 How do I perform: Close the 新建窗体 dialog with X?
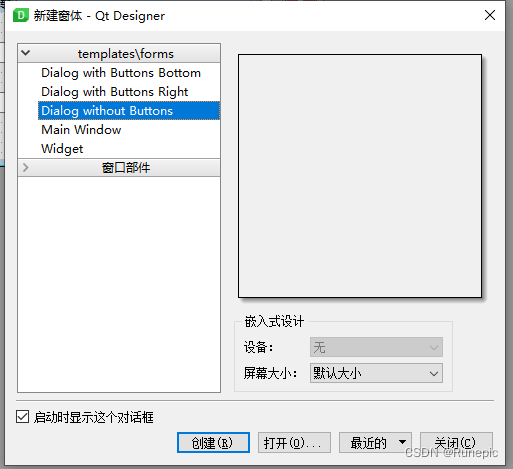pos(489,15)
